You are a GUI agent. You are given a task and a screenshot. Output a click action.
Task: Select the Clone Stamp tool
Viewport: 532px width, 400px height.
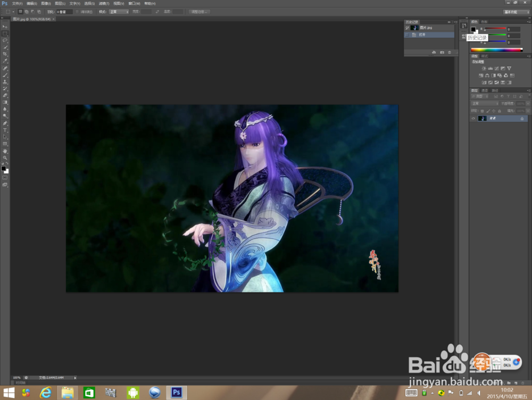click(x=5, y=82)
